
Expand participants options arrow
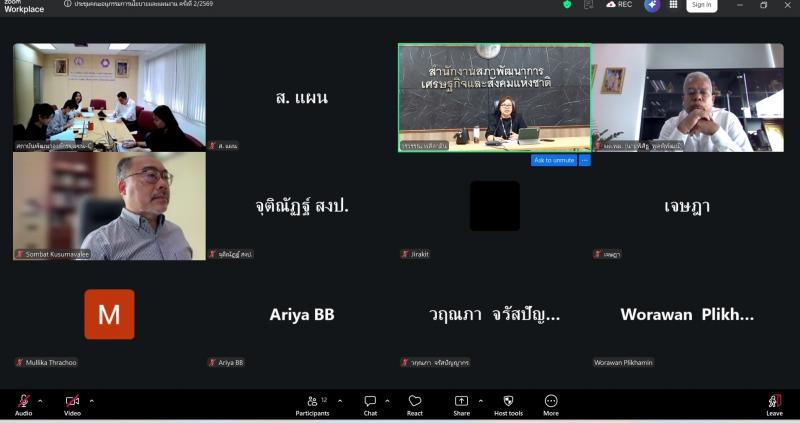pos(340,401)
